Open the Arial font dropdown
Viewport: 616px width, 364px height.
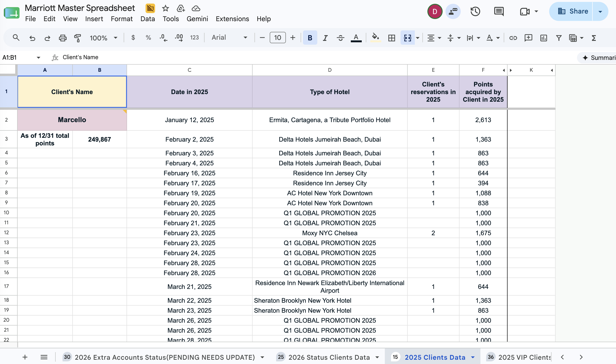(x=229, y=38)
